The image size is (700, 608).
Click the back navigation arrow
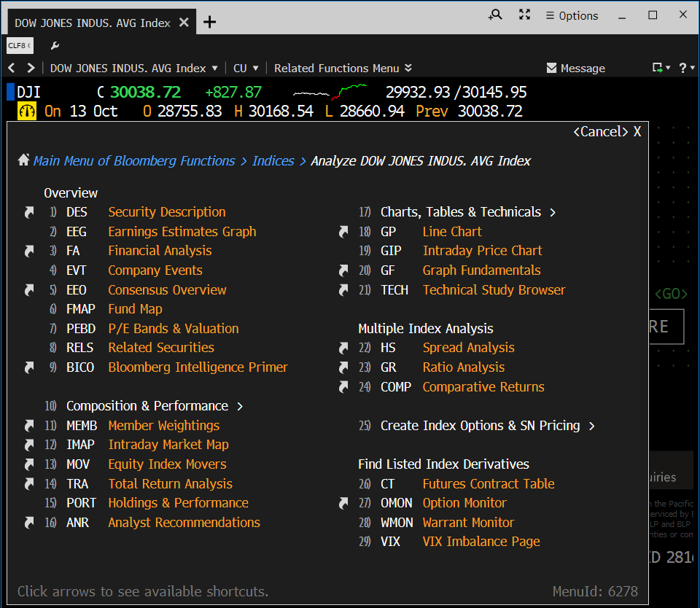[x=11, y=68]
